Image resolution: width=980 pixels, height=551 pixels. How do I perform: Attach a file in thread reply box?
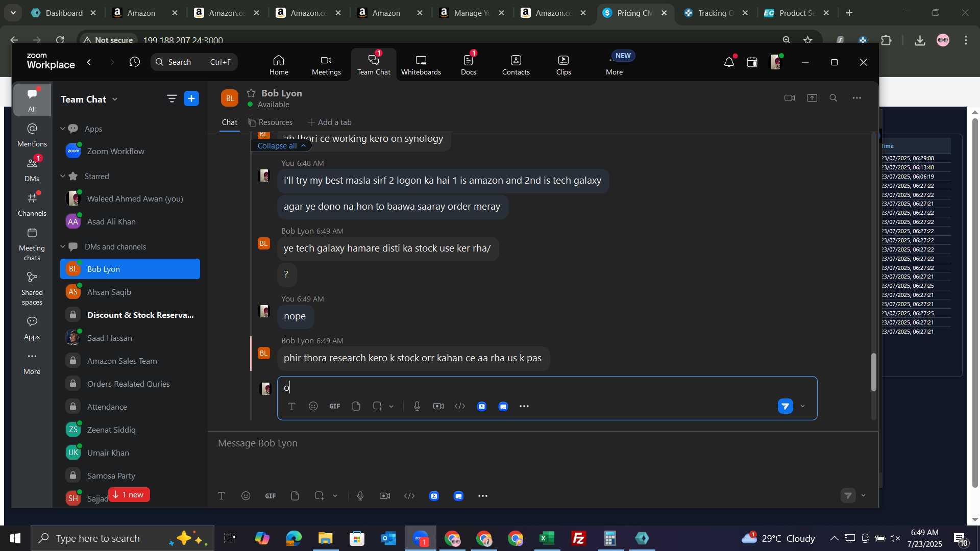[x=356, y=406]
